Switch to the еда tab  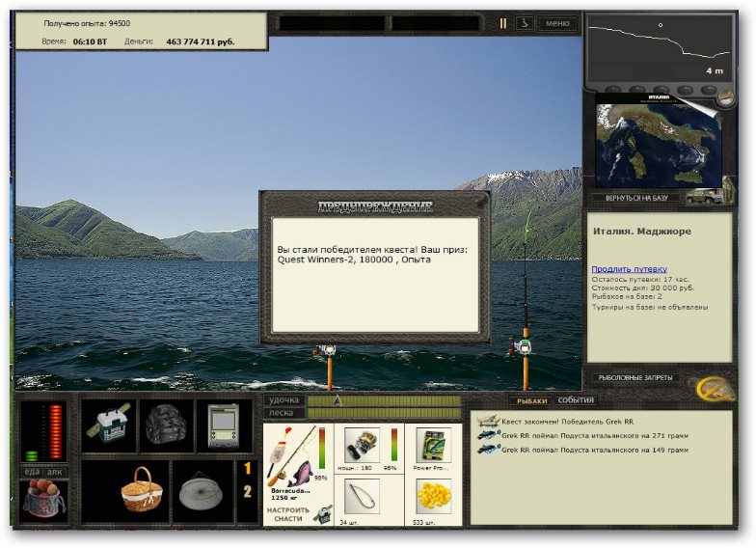click(x=31, y=472)
